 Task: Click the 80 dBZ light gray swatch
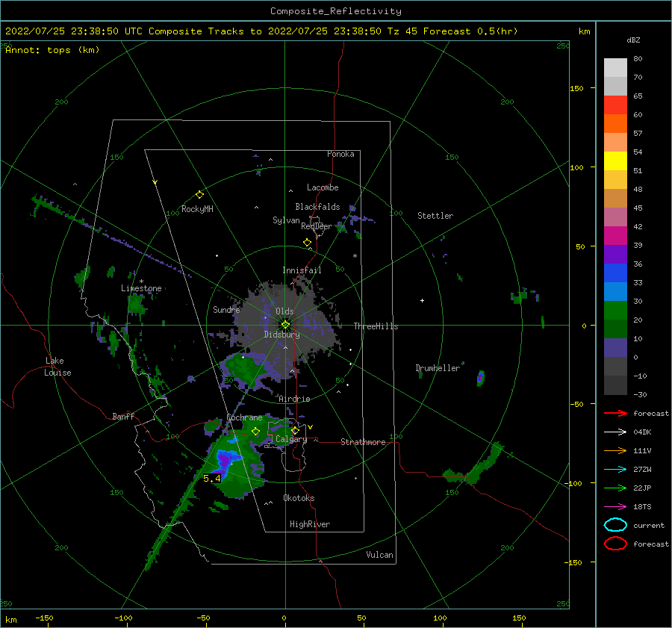pyautogui.click(x=615, y=67)
